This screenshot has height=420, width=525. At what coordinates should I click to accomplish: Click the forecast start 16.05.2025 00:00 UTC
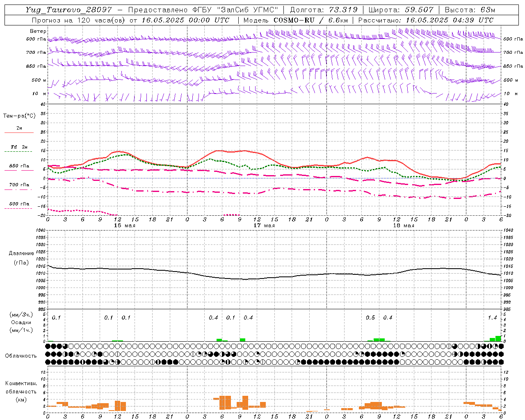click(x=185, y=20)
